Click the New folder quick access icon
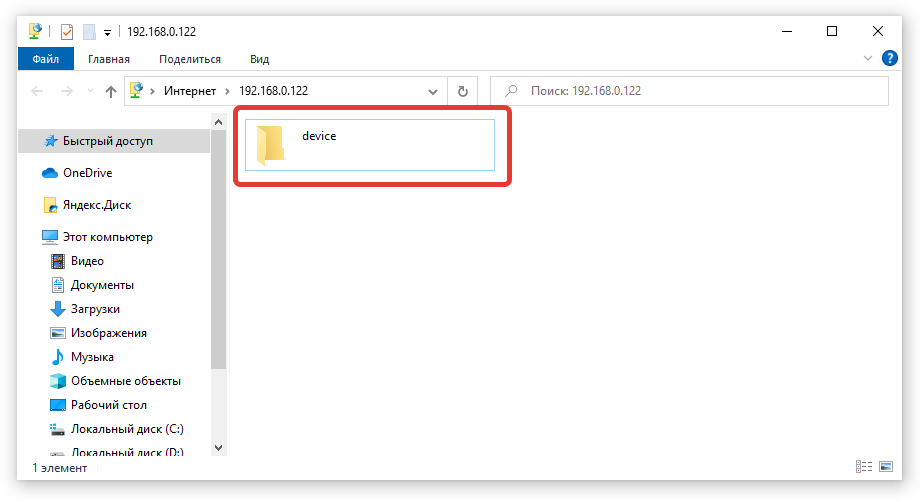Viewport: 923px width, 502px height. click(x=89, y=32)
